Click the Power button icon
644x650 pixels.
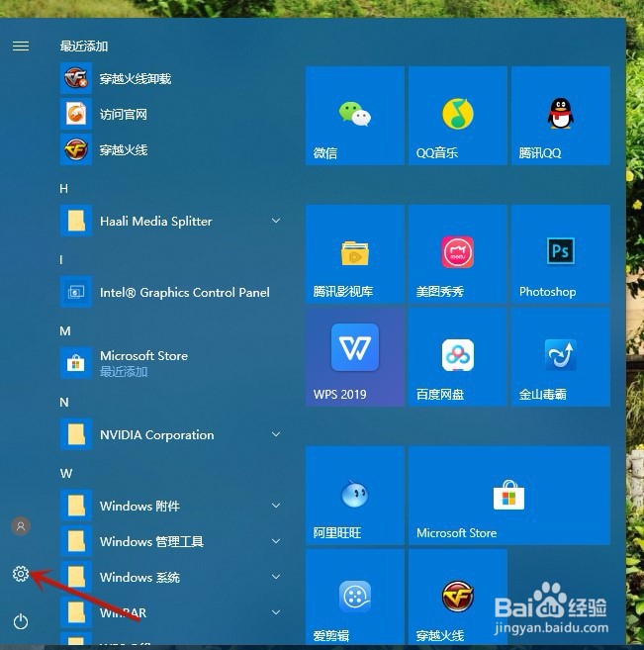[21, 621]
